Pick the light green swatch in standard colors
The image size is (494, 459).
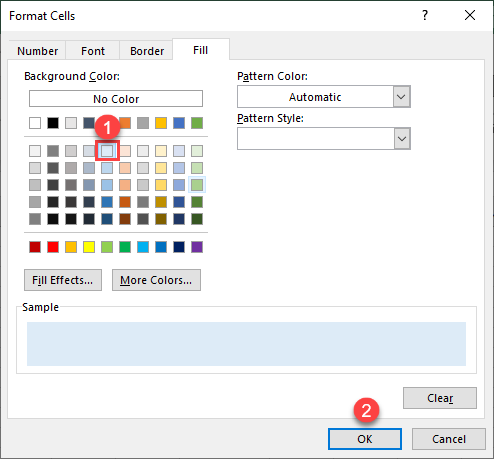pyautogui.click(x=107, y=247)
